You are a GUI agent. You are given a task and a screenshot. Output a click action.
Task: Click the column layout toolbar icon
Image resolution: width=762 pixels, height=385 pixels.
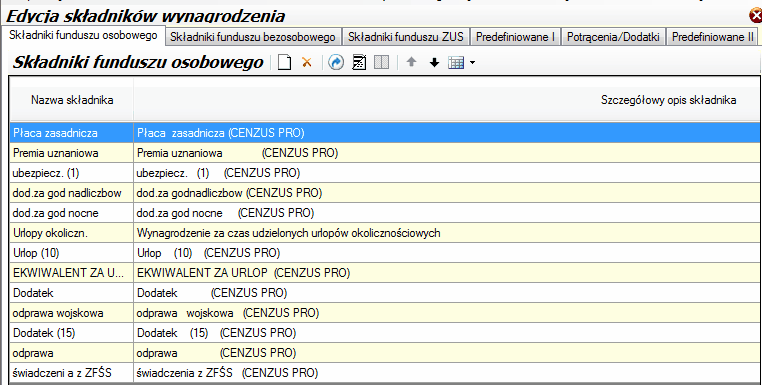pos(381,62)
